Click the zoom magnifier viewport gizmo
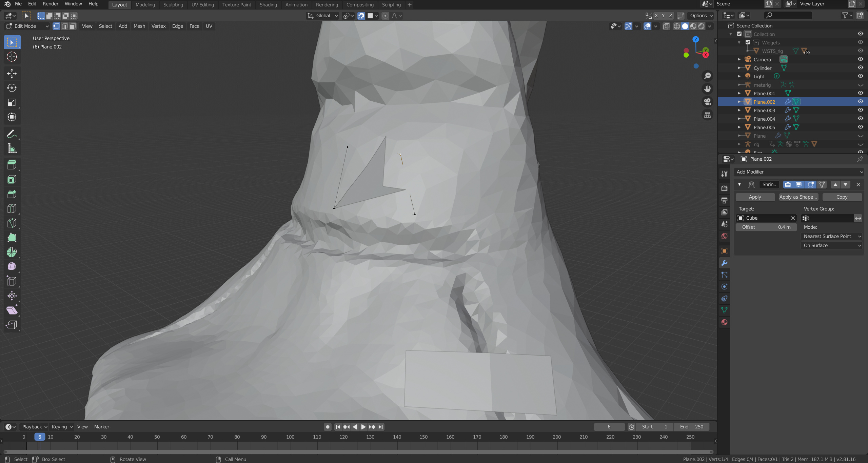Image resolution: width=868 pixels, height=463 pixels. [707, 76]
